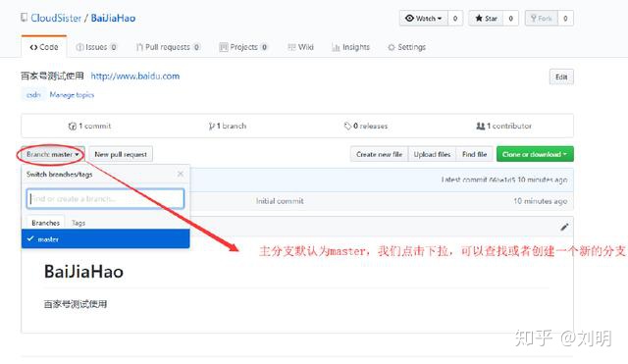Click the Initial commit message
This screenshot has width=628, height=364.
280,201
